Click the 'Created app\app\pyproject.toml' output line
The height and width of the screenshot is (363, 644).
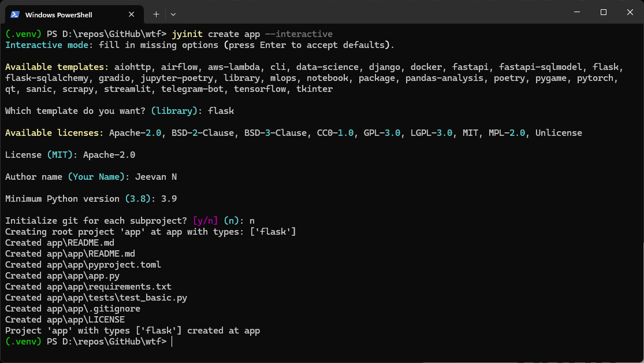click(83, 265)
